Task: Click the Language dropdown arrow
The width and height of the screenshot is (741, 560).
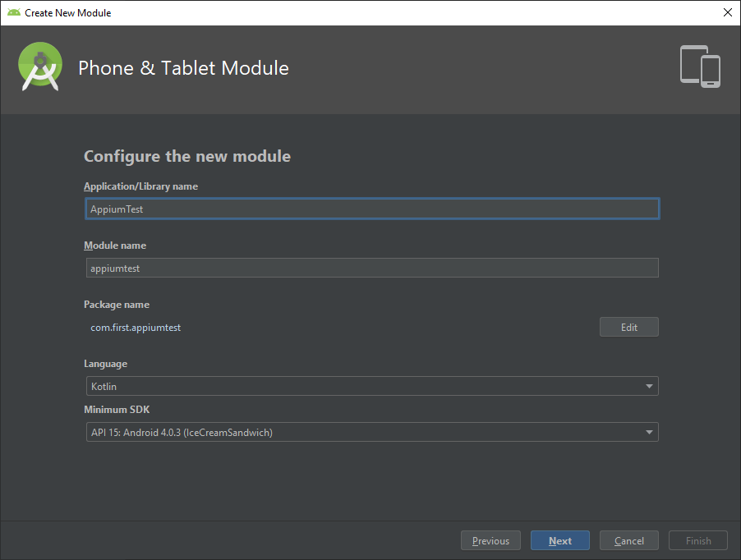Action: pyautogui.click(x=649, y=386)
